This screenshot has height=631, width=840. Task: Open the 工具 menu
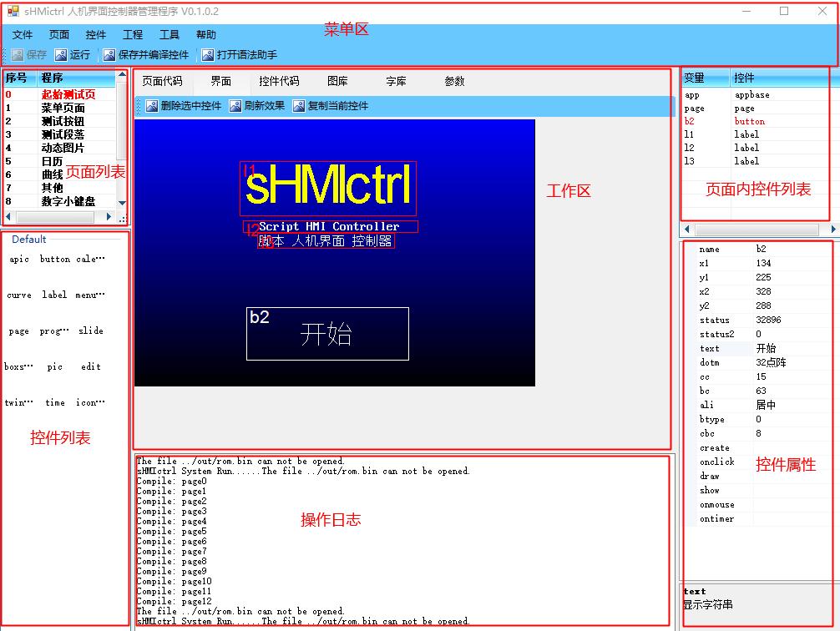(170, 35)
